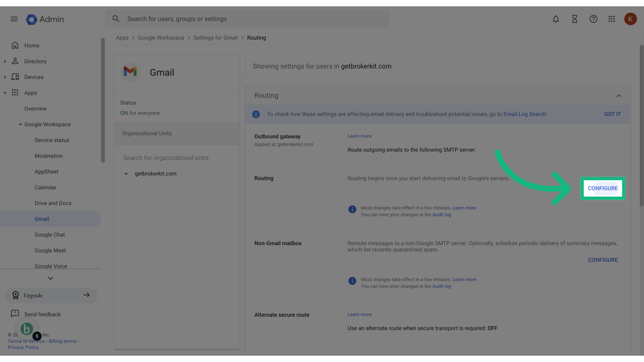Click Settings for Gmail breadcrumb

click(x=216, y=38)
